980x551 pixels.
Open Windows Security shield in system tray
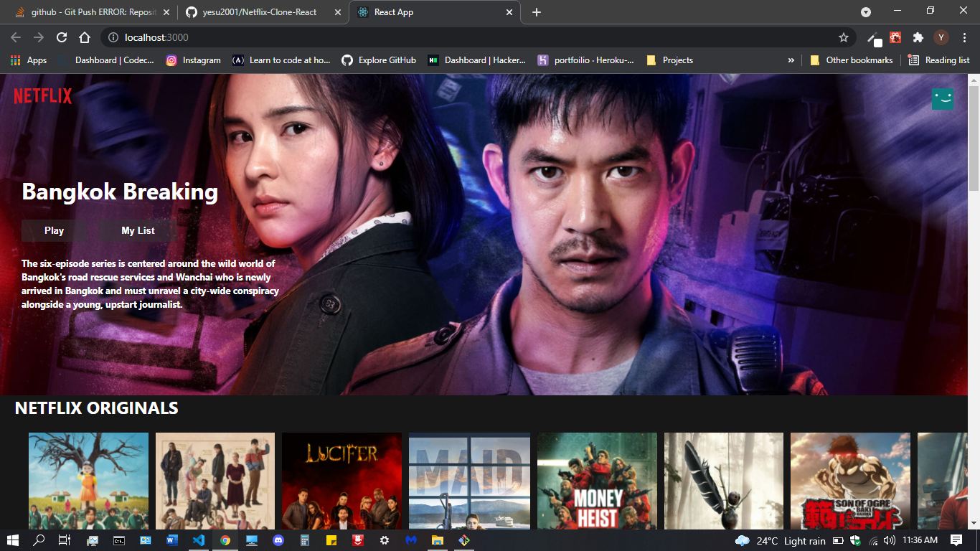pos(854,540)
